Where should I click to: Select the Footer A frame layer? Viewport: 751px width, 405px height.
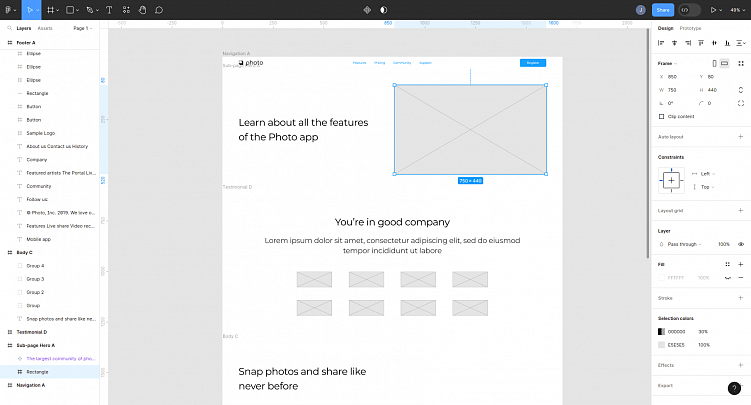click(50, 43)
